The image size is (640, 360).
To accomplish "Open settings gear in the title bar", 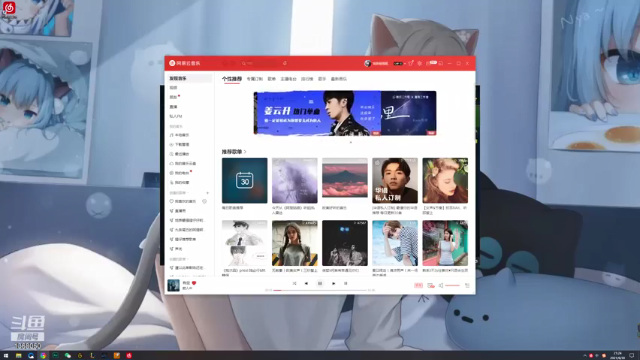I will (420, 63).
